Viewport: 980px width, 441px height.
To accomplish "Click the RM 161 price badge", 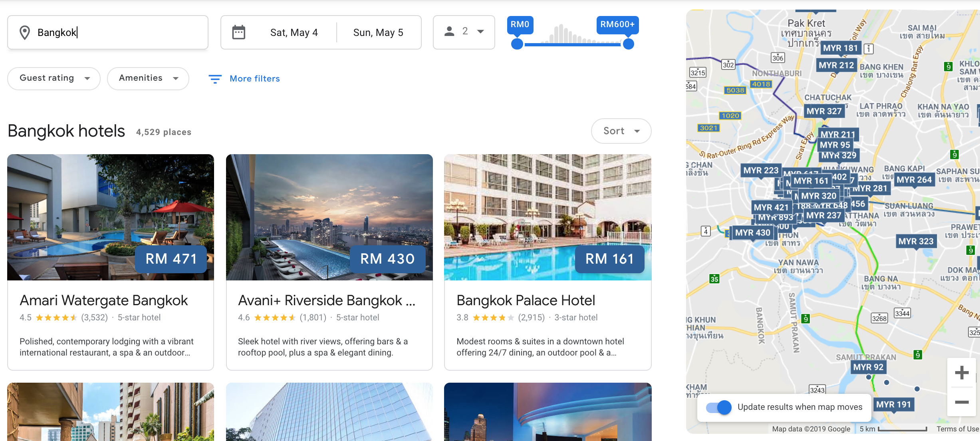I will (610, 259).
